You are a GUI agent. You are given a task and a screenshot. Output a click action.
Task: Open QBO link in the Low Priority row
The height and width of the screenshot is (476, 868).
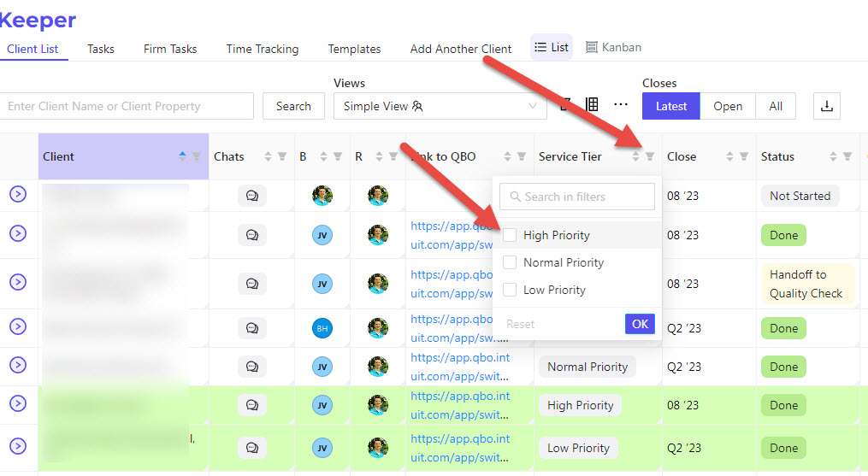tap(460, 448)
